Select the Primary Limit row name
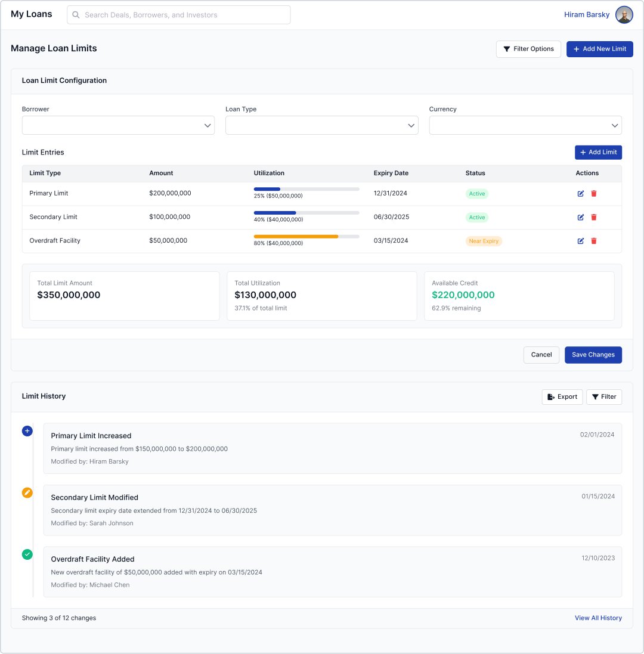The height and width of the screenshot is (654, 644). (49, 194)
